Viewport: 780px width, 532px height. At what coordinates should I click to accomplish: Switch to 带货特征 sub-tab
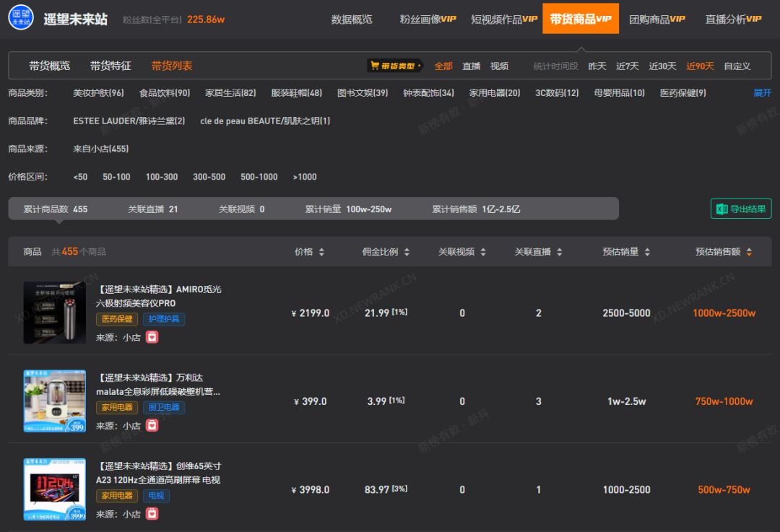[110, 66]
